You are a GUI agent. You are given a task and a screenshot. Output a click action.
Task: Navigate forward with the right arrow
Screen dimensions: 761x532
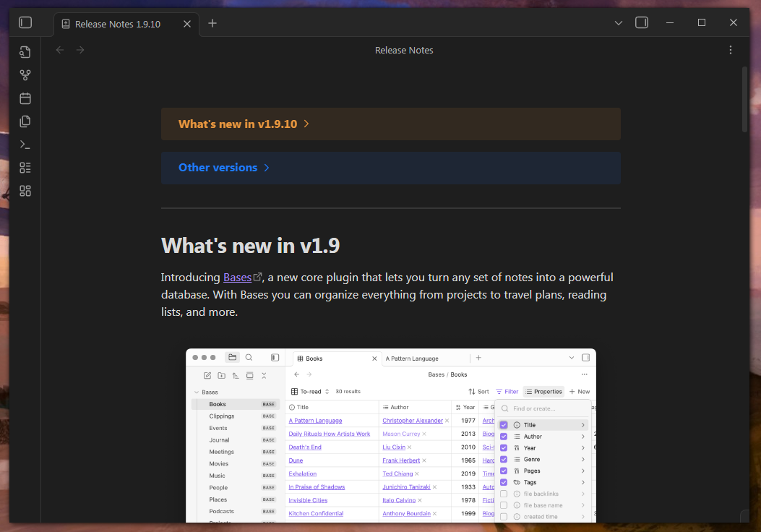tap(80, 50)
